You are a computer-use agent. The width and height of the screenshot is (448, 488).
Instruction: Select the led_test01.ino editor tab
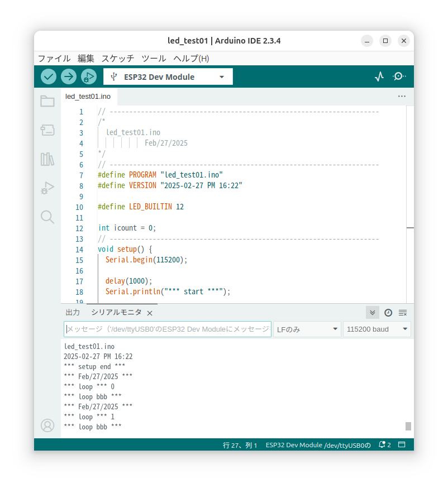(x=88, y=97)
